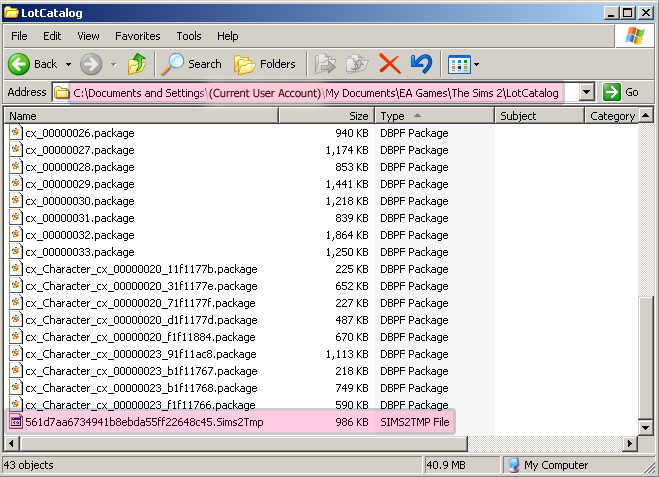Select the file icon of cx_00000028.package

pyautogui.click(x=16, y=166)
